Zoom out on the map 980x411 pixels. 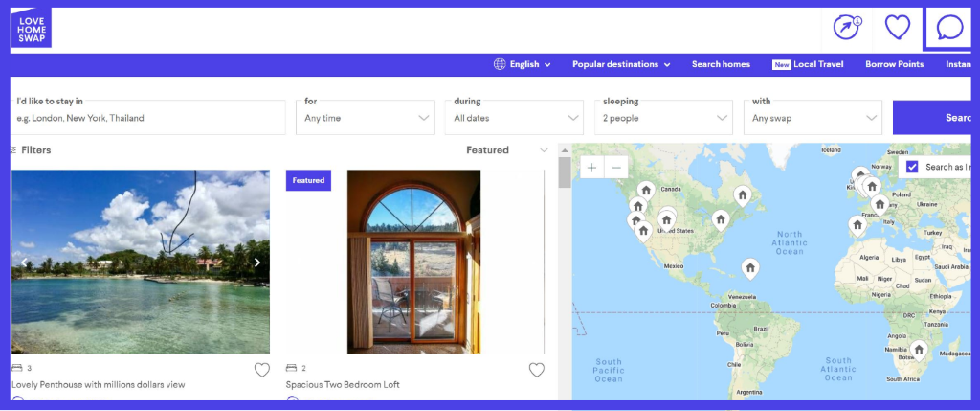615,168
